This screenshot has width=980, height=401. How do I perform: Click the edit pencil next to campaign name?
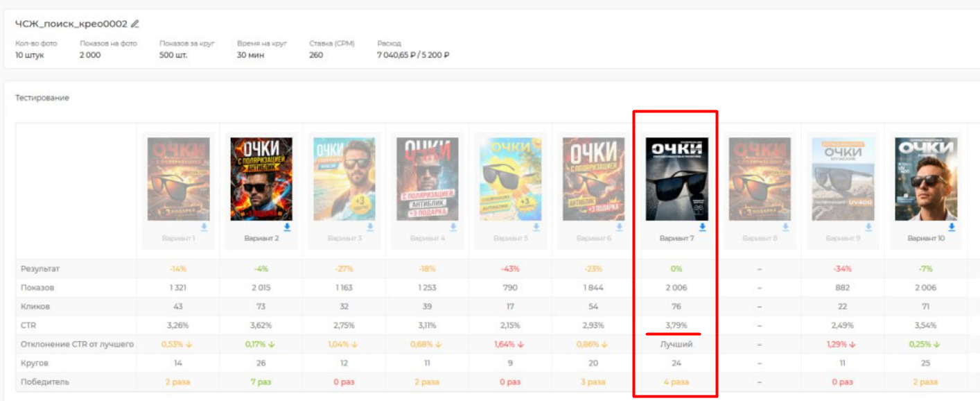tap(135, 24)
